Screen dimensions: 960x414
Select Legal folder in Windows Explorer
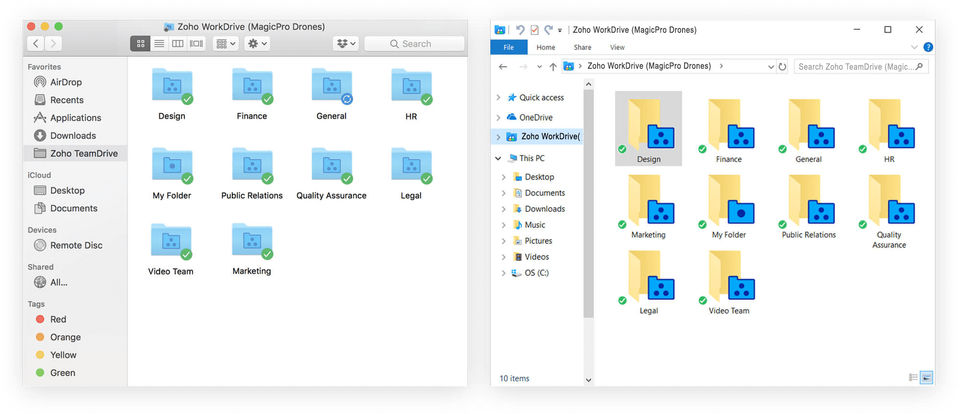[x=648, y=280]
